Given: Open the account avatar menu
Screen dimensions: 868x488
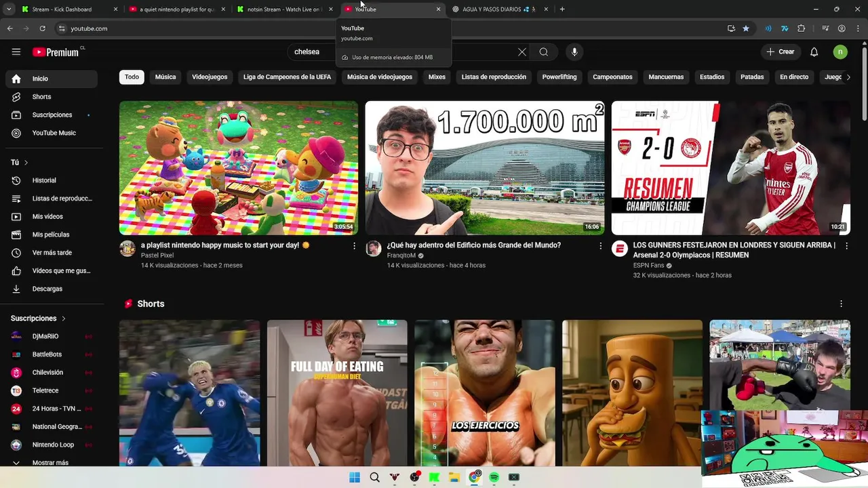Looking at the screenshot, I should tap(840, 52).
